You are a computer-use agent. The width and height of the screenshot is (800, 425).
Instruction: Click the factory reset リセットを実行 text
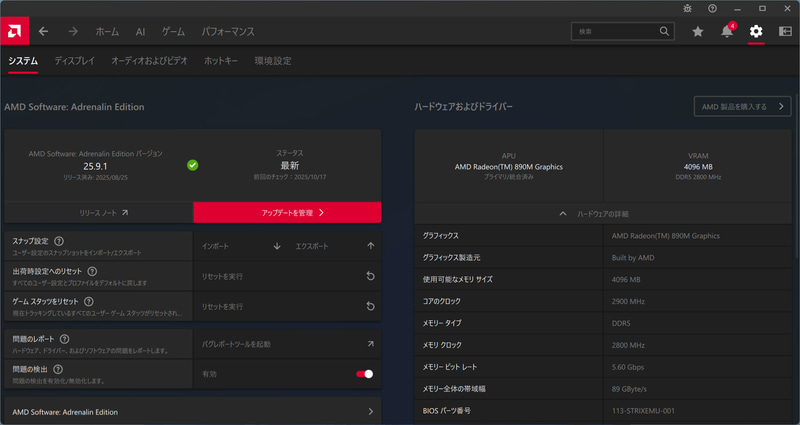(222, 276)
